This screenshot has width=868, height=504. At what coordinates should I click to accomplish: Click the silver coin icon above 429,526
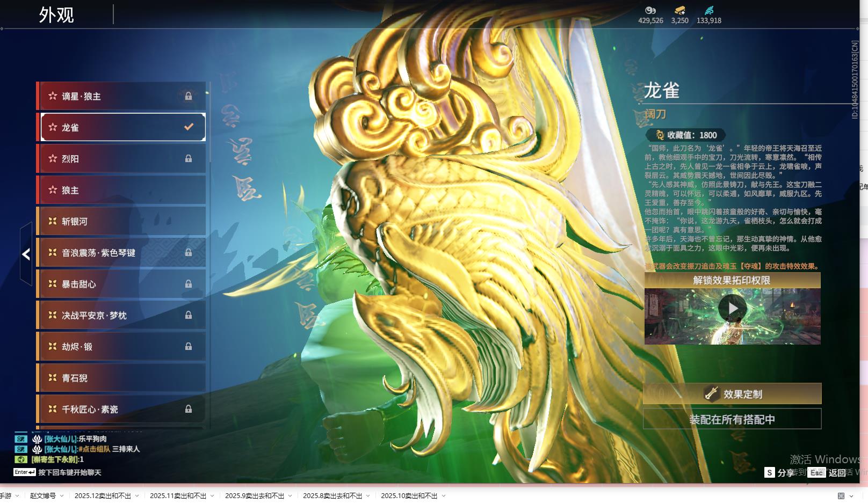pos(650,10)
